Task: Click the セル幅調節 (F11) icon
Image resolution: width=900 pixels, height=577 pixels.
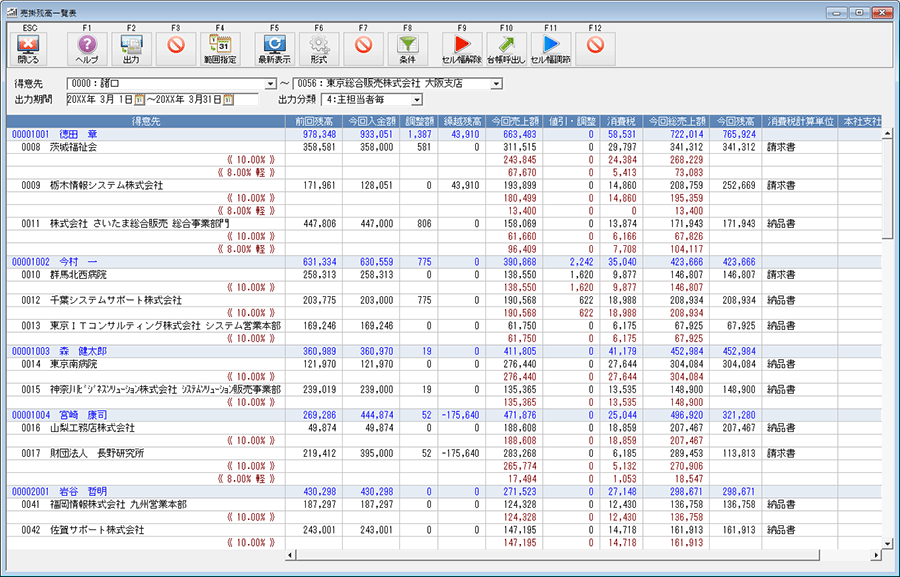Action: click(550, 49)
